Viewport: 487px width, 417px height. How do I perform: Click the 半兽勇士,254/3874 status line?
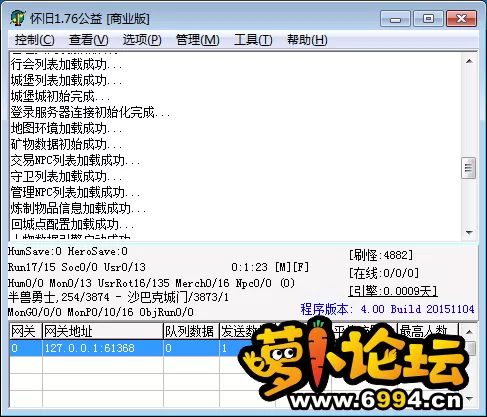[x=118, y=297]
